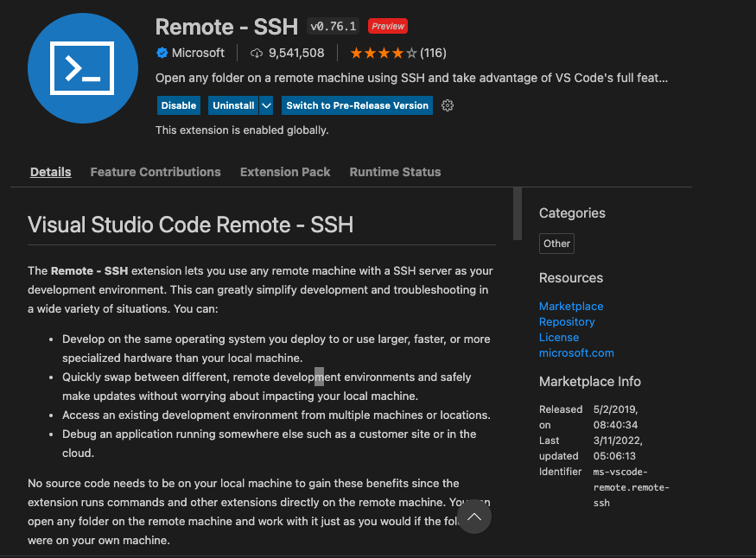Select the Other category tag

click(x=556, y=244)
